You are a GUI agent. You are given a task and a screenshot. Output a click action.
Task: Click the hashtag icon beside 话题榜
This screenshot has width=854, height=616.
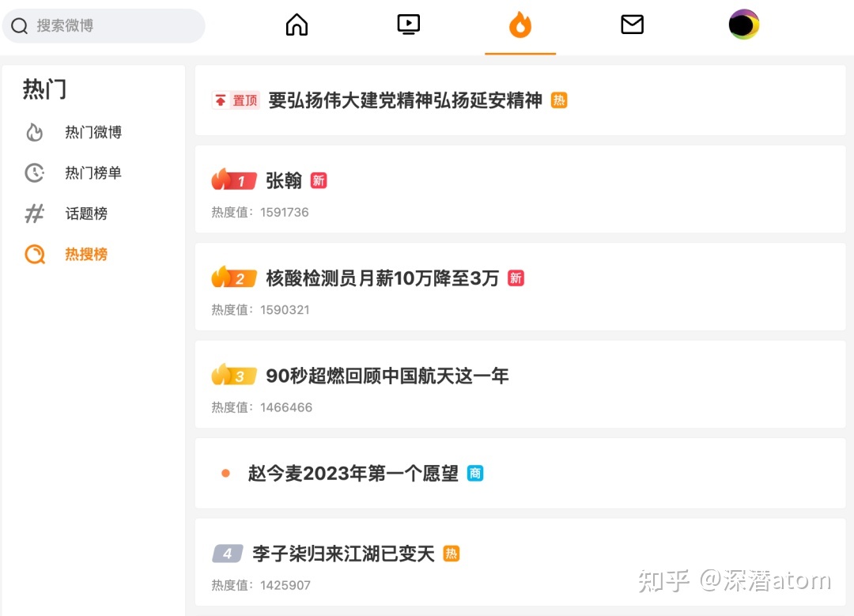(34, 214)
